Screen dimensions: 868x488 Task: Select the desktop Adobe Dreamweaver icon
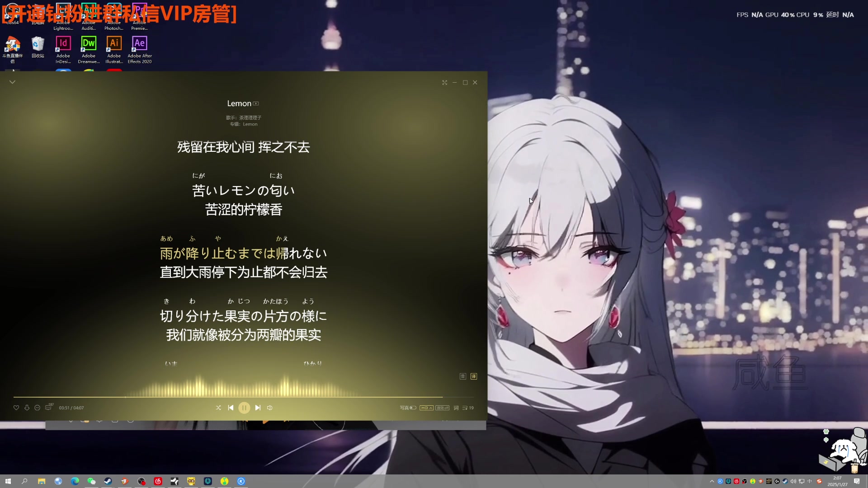[x=89, y=50]
